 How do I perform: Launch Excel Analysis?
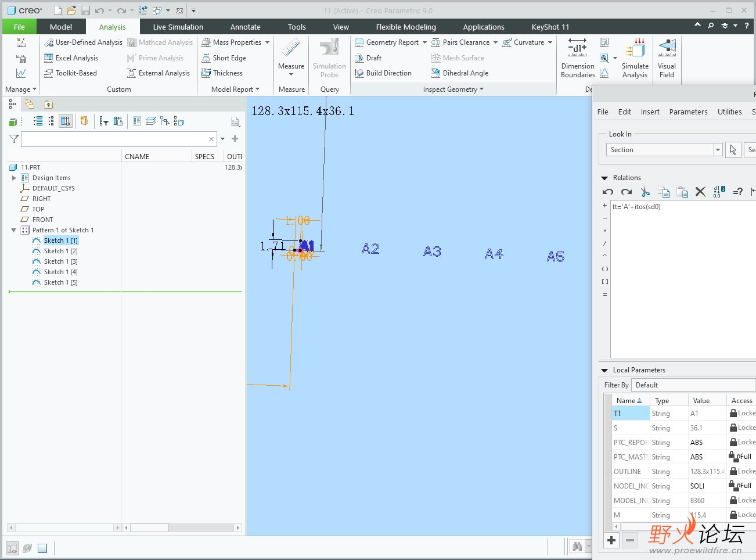[71, 58]
